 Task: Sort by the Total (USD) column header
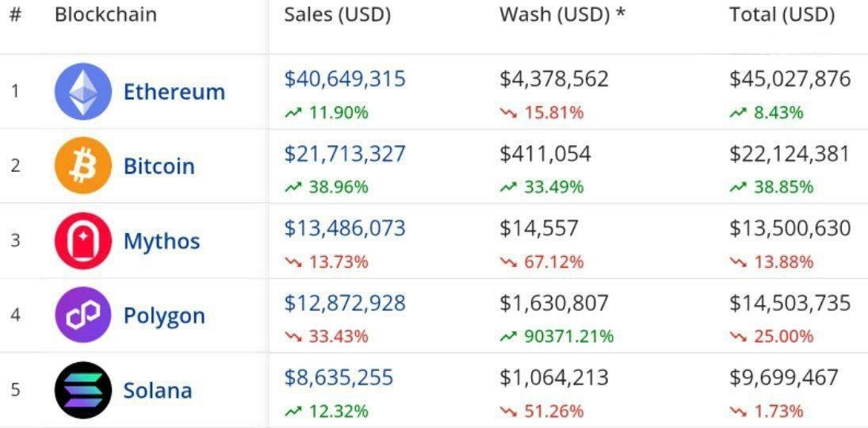pyautogui.click(x=782, y=15)
